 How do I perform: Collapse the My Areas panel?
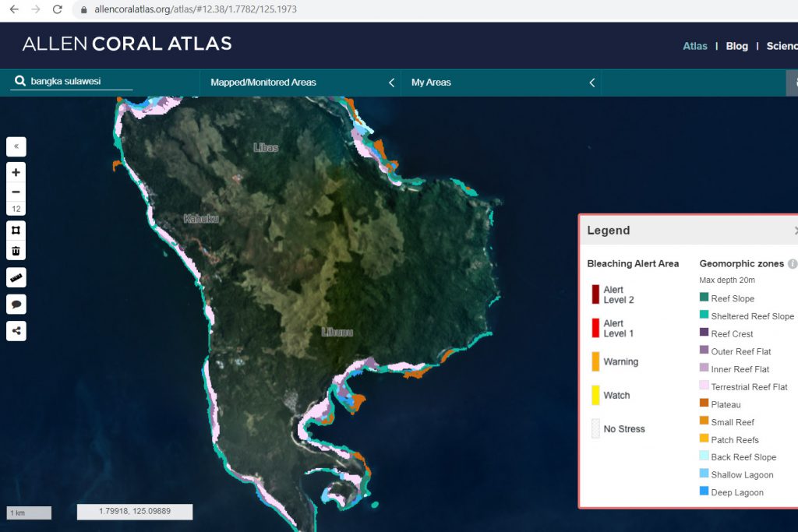click(592, 82)
